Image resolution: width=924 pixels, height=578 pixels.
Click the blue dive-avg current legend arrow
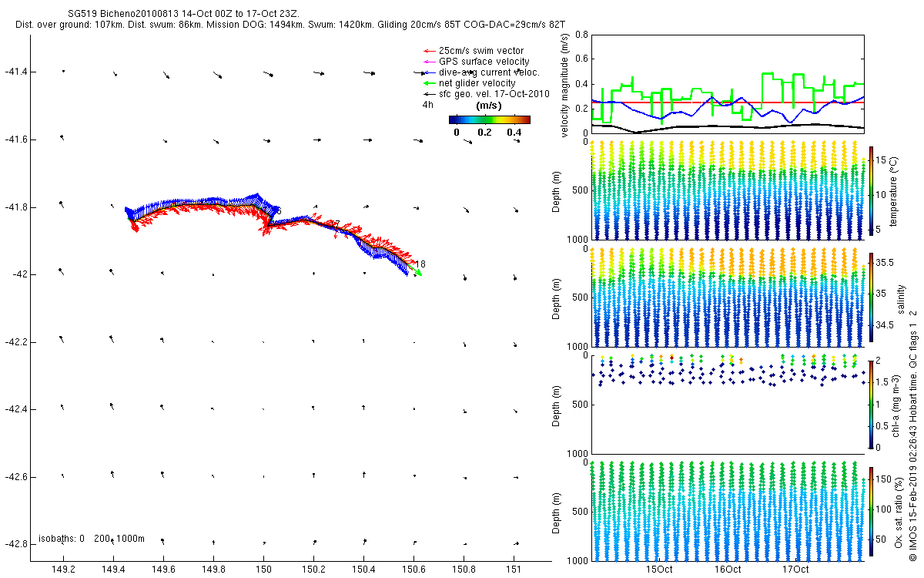click(x=429, y=72)
